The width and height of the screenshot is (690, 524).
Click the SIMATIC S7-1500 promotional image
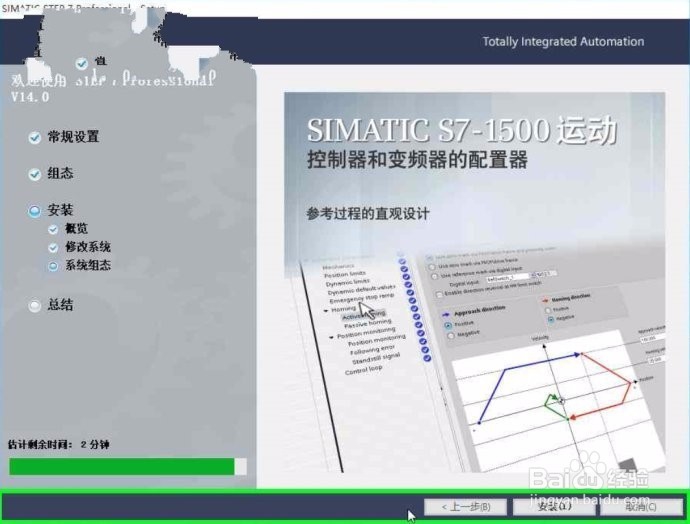(x=474, y=282)
